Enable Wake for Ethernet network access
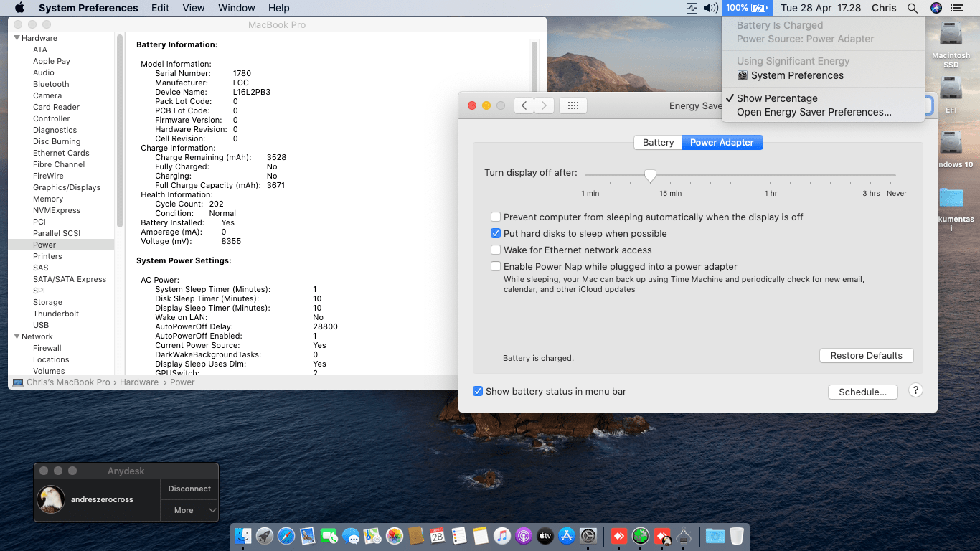 click(x=496, y=250)
